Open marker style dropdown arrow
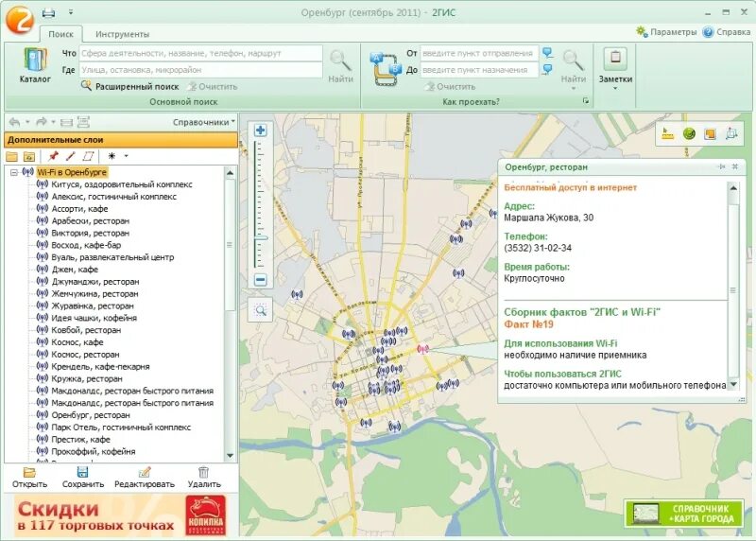The image size is (756, 541). [127, 156]
